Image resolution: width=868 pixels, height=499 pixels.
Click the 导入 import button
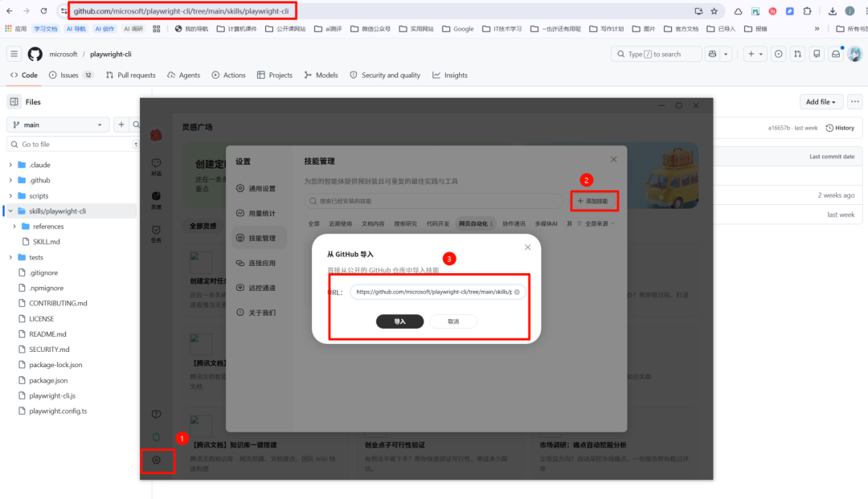(399, 321)
